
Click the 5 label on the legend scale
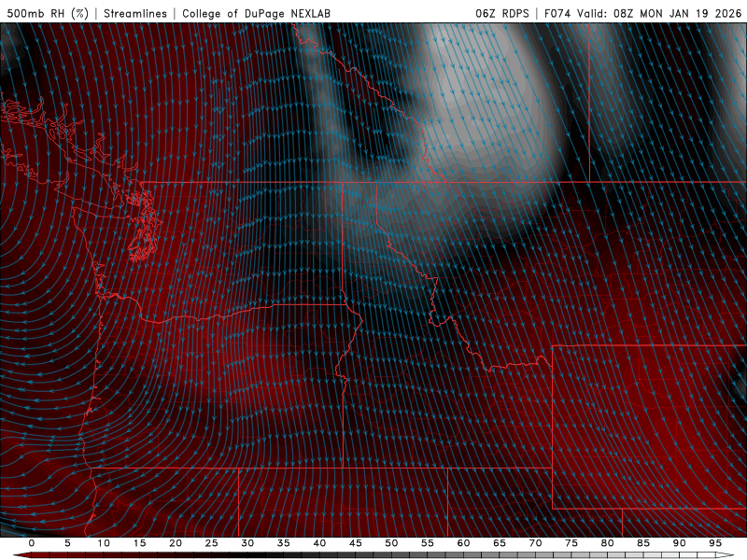pos(67,543)
